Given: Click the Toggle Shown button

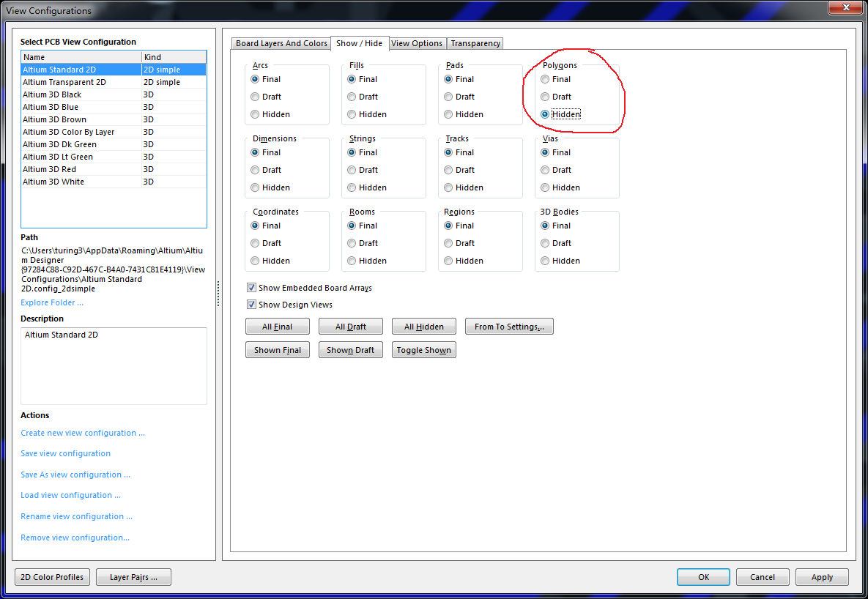Looking at the screenshot, I should (424, 350).
